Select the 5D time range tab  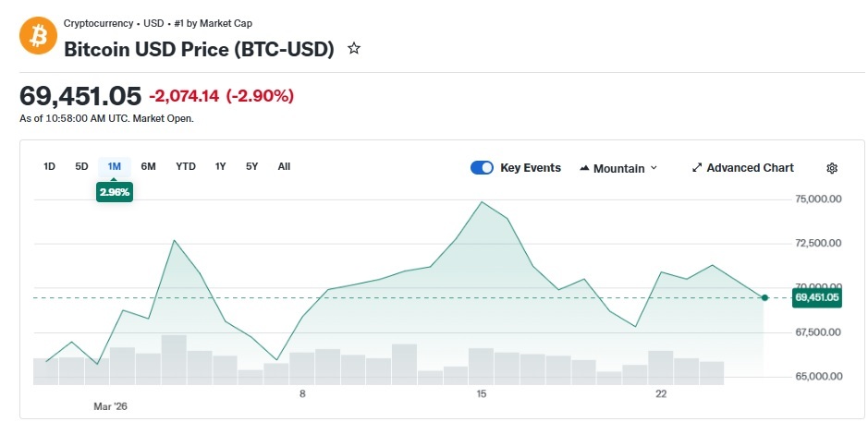click(81, 166)
